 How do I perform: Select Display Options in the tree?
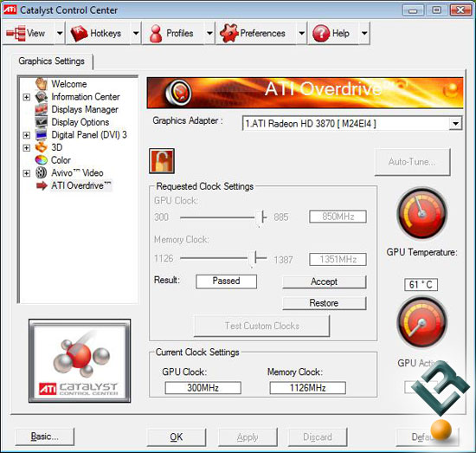(x=80, y=122)
